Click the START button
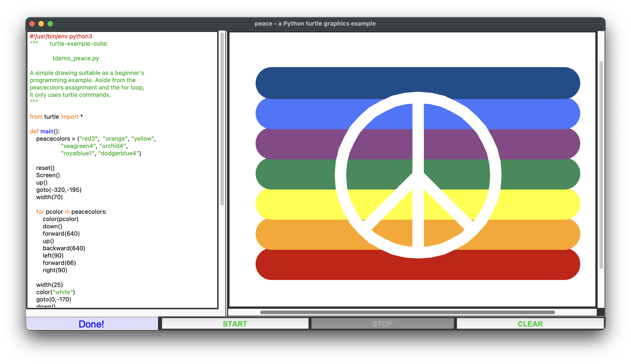Image resolution: width=631 pixels, height=364 pixels. coord(235,324)
